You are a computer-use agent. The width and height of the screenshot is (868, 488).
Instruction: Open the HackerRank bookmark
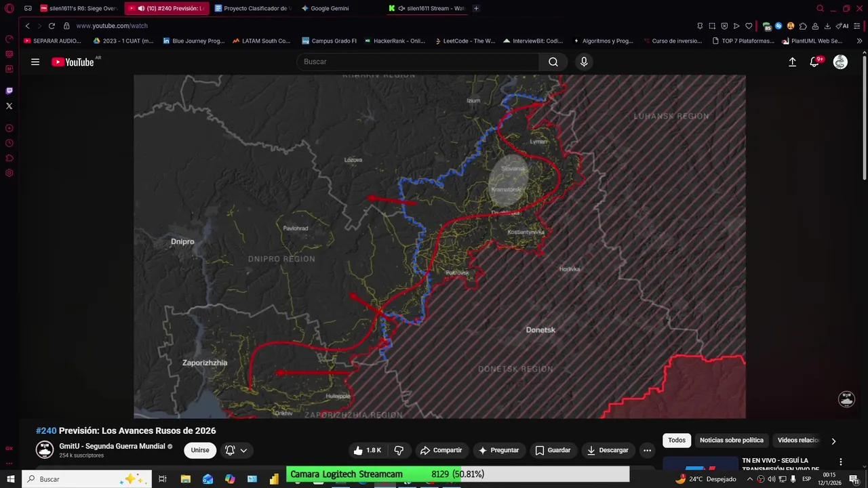pyautogui.click(x=395, y=41)
